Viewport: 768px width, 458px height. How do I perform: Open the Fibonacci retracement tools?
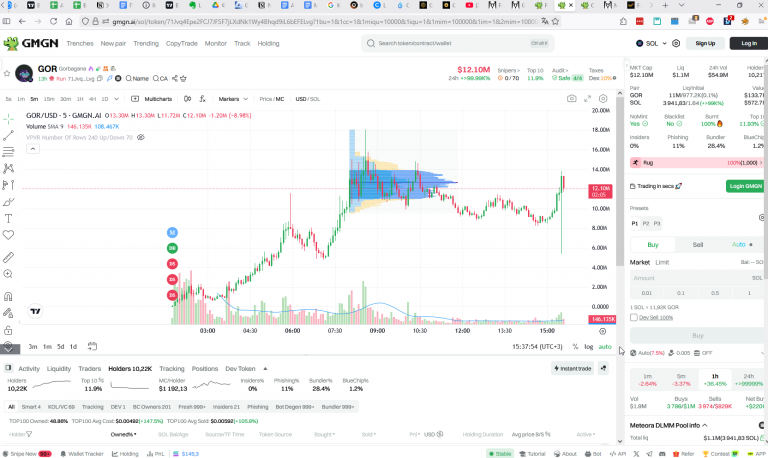tap(8, 151)
